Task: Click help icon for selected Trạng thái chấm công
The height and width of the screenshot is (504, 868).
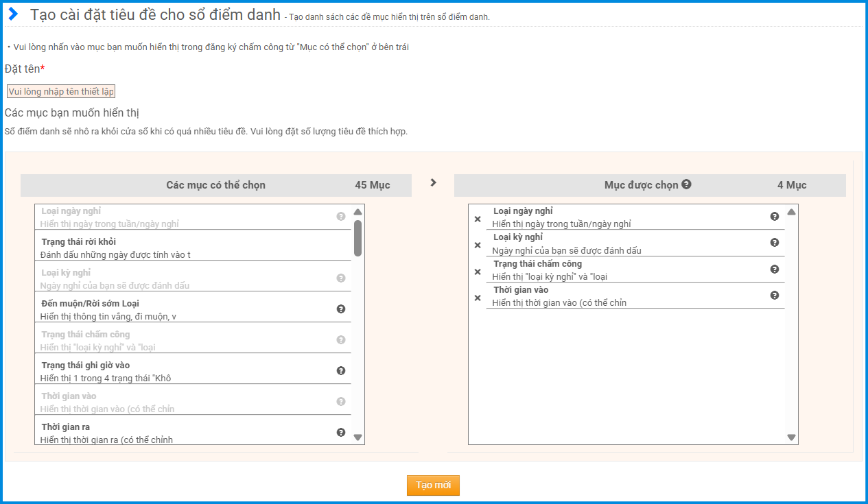Action: (775, 269)
